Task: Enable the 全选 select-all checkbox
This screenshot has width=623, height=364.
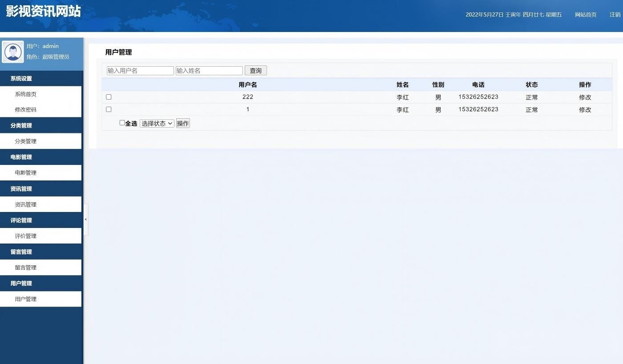Action: point(122,123)
